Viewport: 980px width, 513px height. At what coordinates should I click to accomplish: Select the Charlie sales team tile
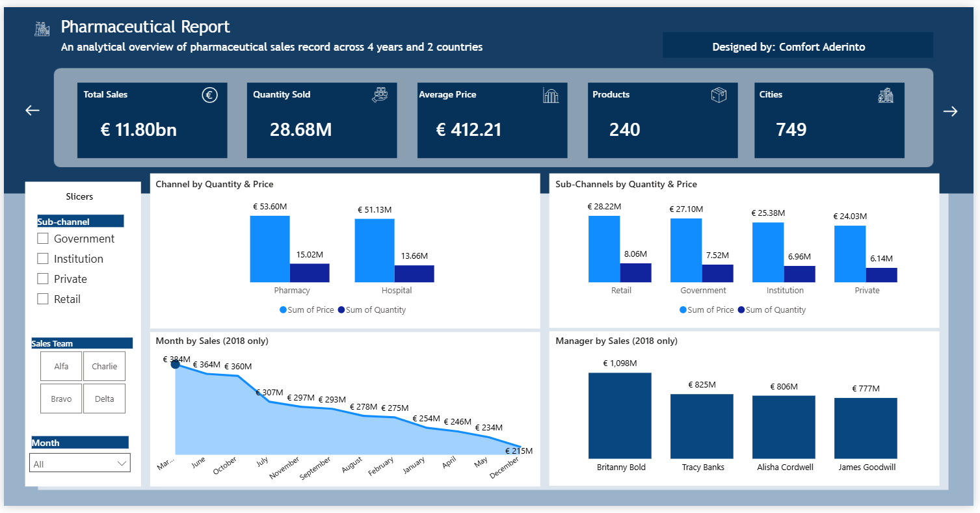104,366
